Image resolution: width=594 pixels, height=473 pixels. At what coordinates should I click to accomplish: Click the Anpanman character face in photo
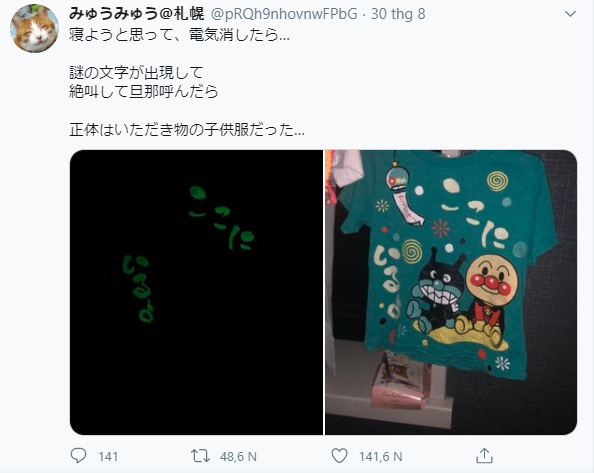(x=489, y=278)
